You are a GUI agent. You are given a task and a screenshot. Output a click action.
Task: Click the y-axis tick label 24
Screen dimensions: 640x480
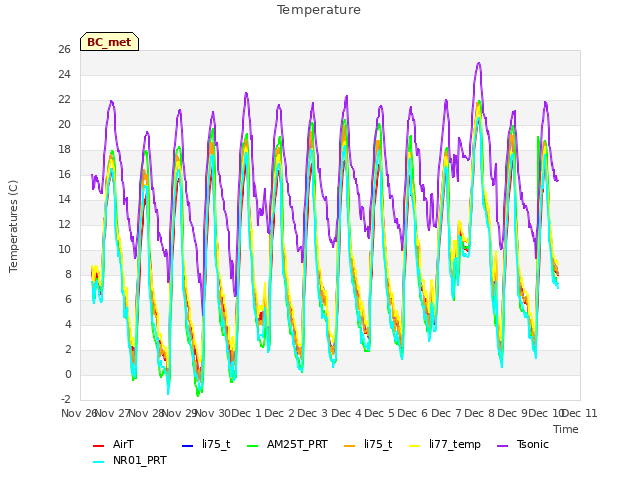click(x=64, y=74)
